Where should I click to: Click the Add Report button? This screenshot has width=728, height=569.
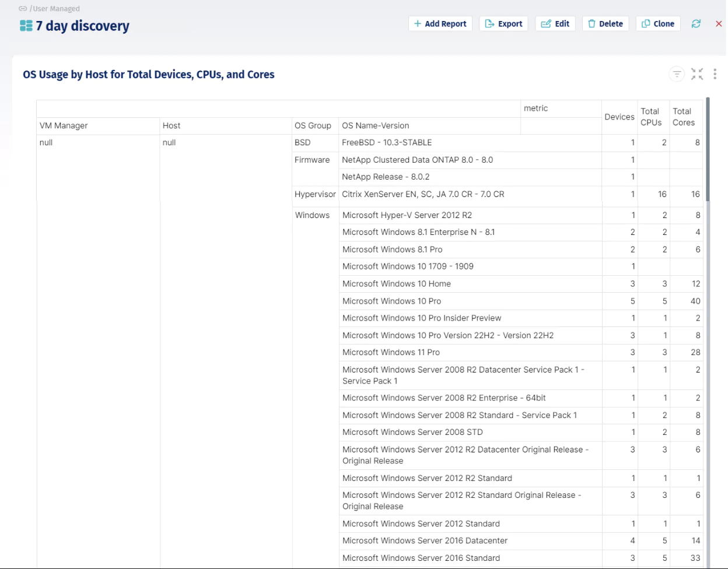[x=440, y=24]
